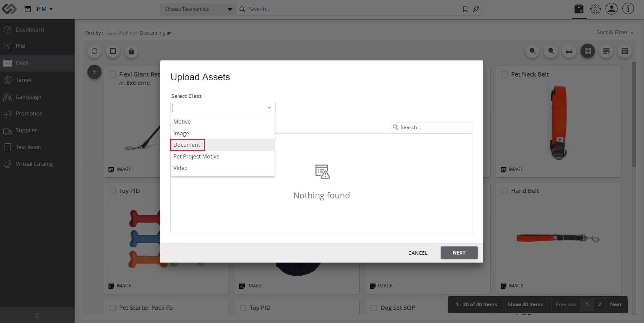Image resolution: width=644 pixels, height=323 pixels.
Task: Click the Select Class combo box
Action: [223, 107]
